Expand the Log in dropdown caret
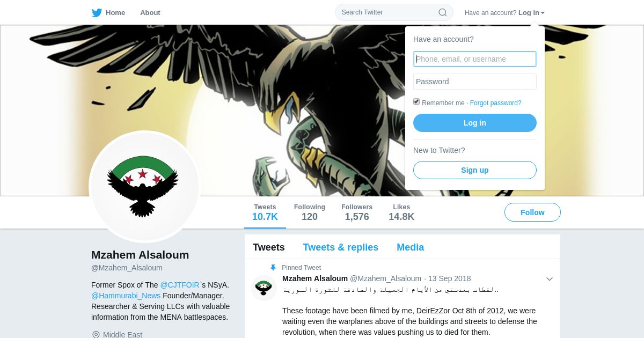The image size is (644, 338). click(543, 13)
